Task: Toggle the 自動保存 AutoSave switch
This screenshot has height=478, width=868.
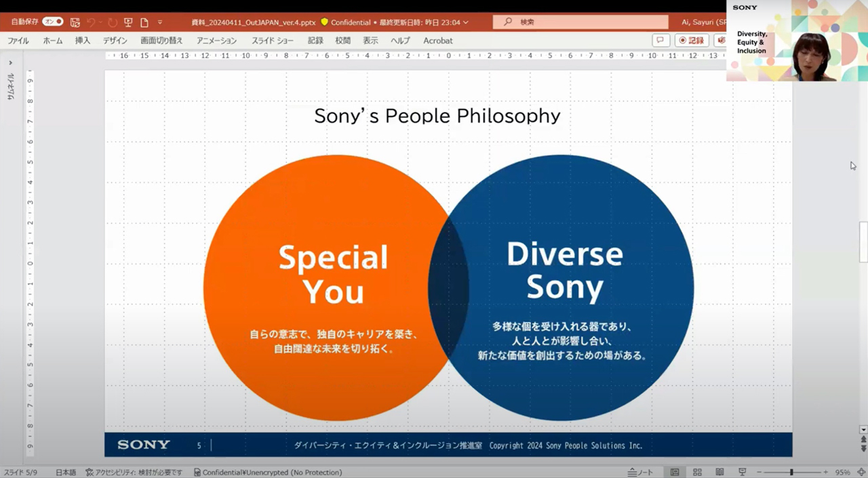Action: click(x=53, y=22)
